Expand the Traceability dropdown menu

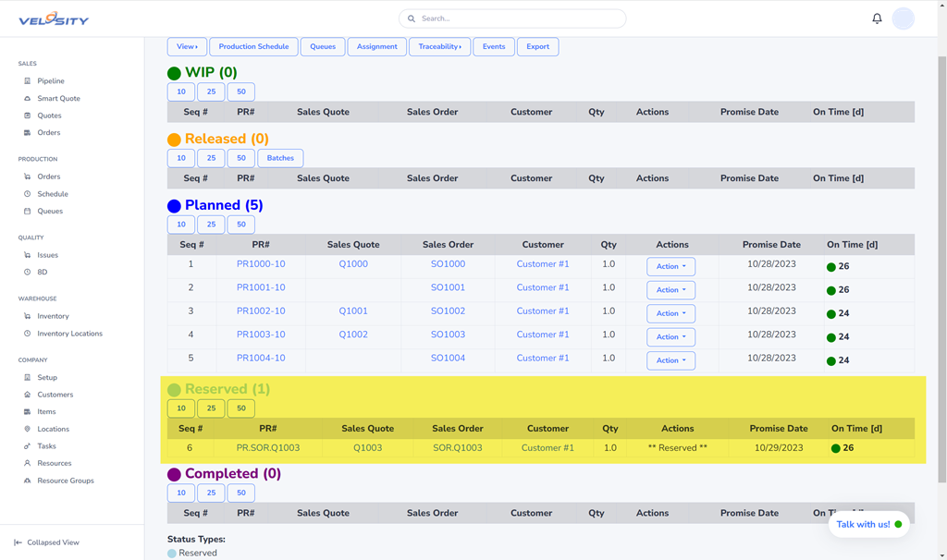tap(439, 47)
